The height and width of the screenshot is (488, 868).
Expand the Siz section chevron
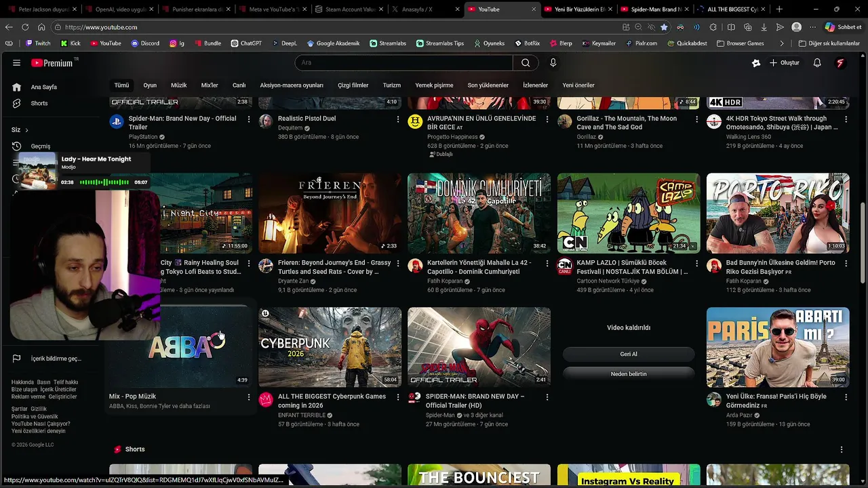(x=26, y=130)
